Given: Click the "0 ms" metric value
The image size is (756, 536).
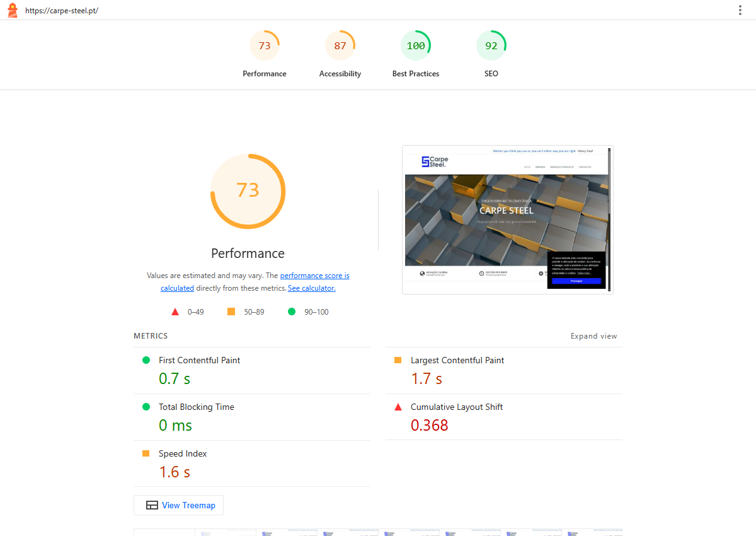Looking at the screenshot, I should tap(175, 426).
